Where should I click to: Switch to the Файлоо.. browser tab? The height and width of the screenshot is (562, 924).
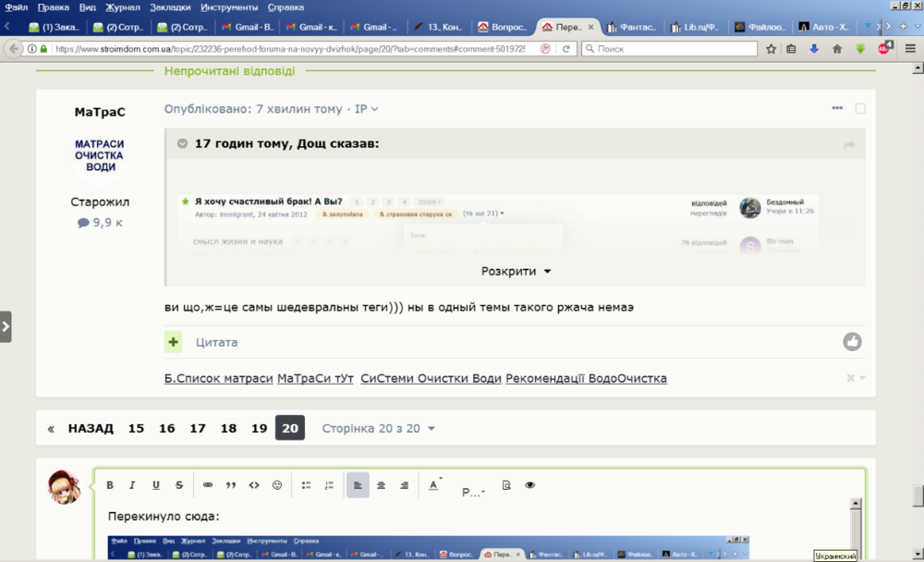point(759,27)
